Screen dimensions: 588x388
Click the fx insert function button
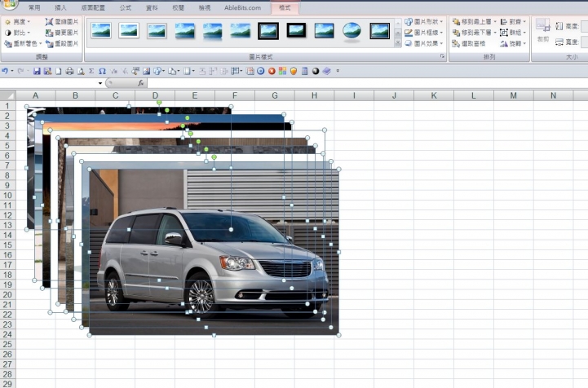(x=140, y=83)
